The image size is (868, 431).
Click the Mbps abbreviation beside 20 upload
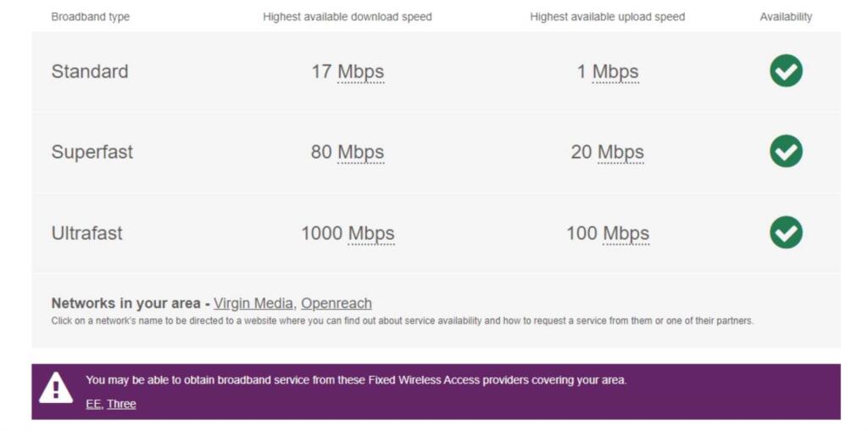tap(620, 152)
